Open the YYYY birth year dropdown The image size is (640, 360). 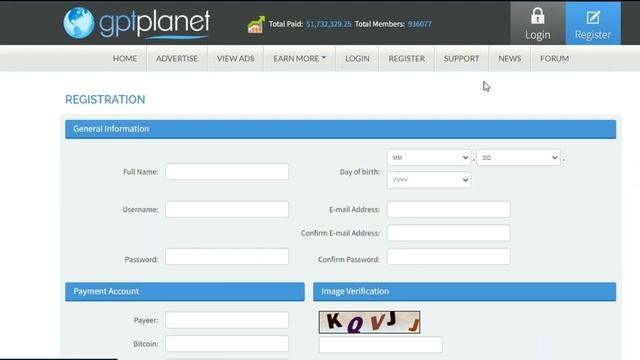click(x=429, y=180)
